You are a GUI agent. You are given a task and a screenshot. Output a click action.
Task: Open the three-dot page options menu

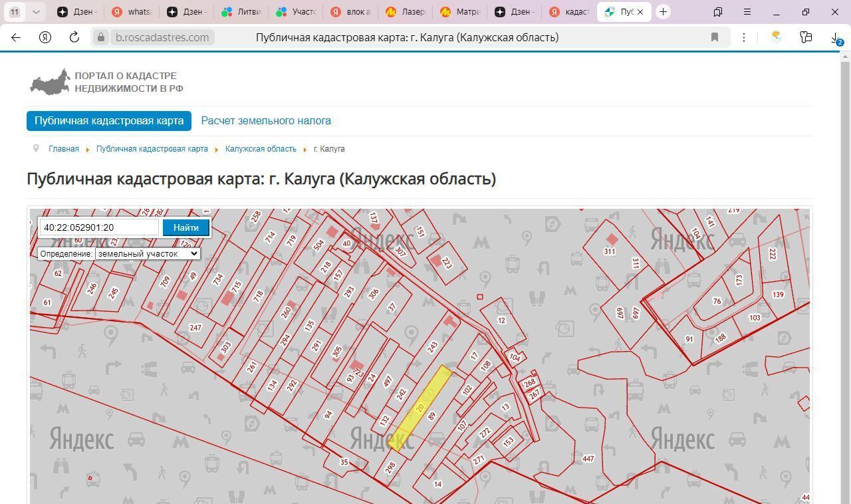point(744,37)
